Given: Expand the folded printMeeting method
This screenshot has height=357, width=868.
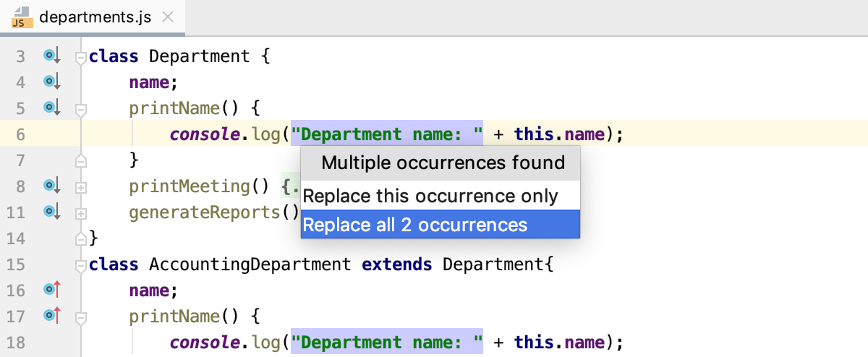Looking at the screenshot, I should 81,186.
